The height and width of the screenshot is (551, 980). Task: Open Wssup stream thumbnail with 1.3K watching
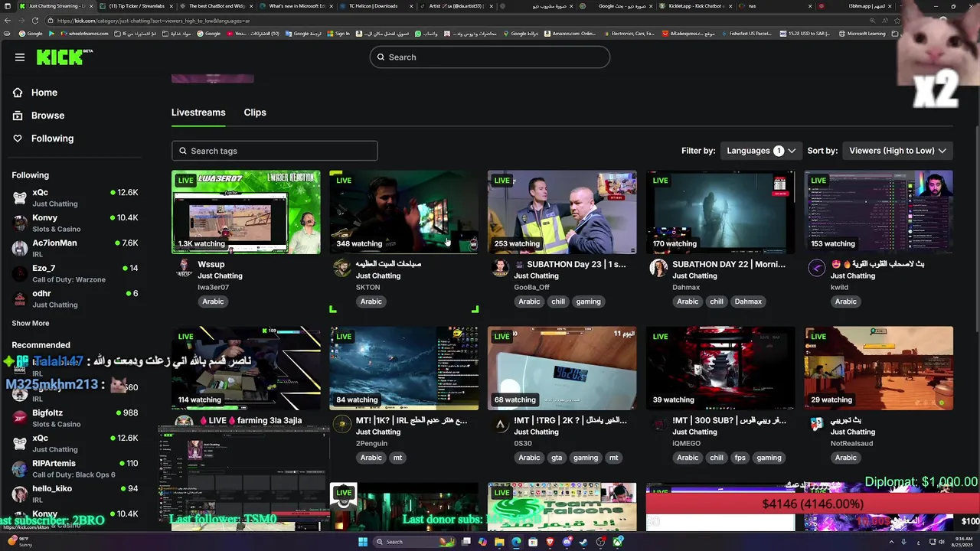[246, 212]
